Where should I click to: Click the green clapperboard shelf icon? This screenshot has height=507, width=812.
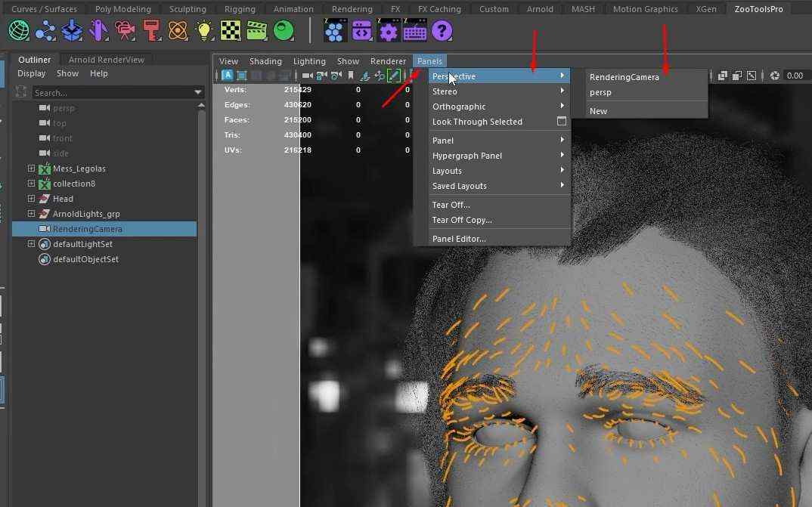[x=256, y=31]
